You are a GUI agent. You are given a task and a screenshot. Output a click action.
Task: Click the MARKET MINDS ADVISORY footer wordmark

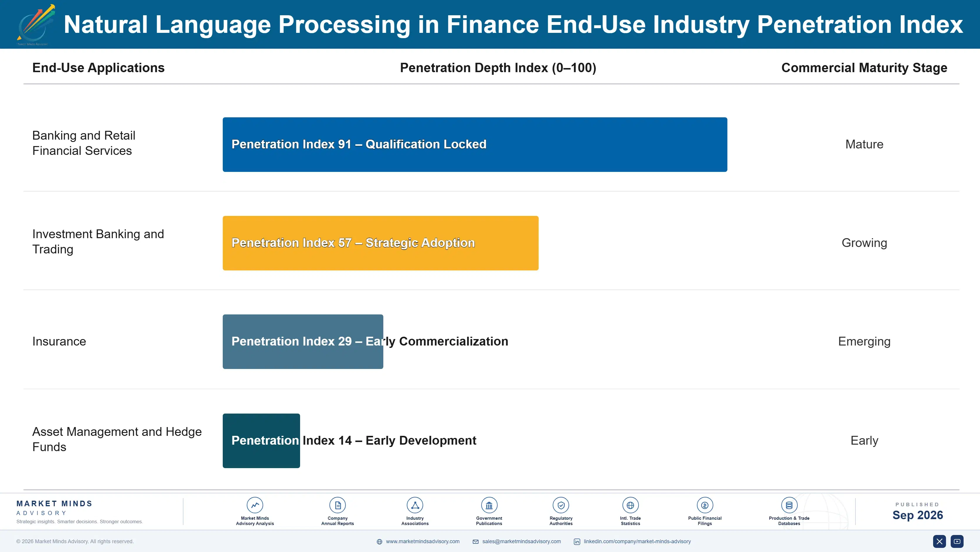coord(55,508)
